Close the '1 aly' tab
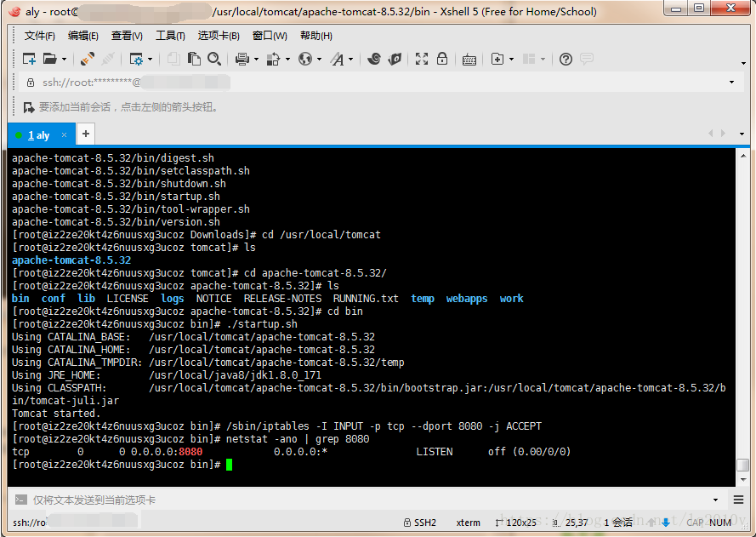This screenshot has height=537, width=756. click(x=64, y=135)
